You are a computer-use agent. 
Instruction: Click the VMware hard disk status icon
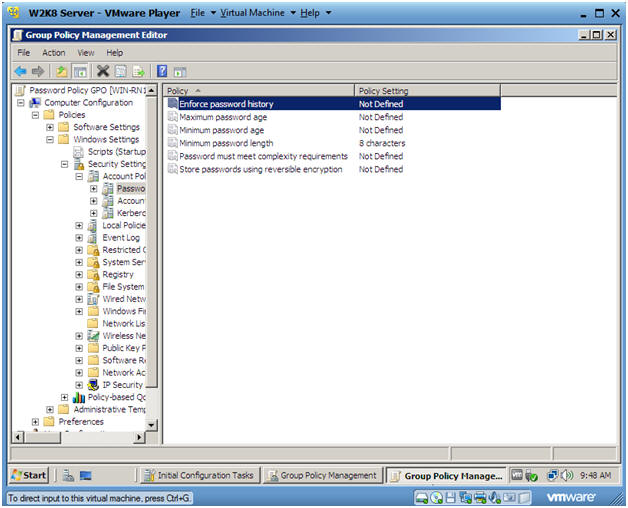[421, 498]
